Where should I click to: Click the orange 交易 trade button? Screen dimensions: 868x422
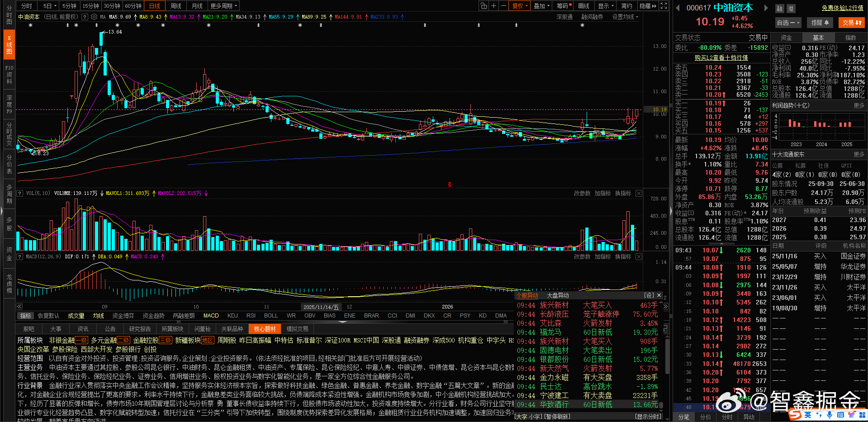click(x=852, y=23)
